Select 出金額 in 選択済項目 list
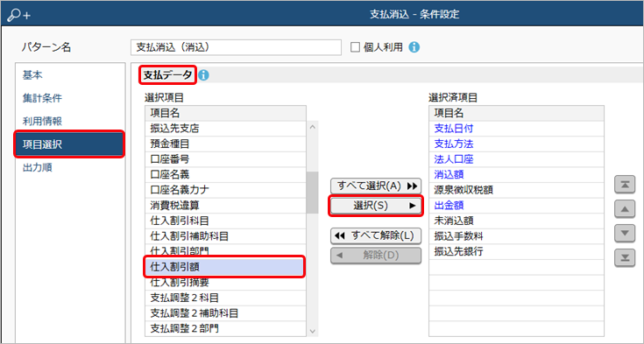Viewport: 644px width, 344px height. tap(516, 206)
